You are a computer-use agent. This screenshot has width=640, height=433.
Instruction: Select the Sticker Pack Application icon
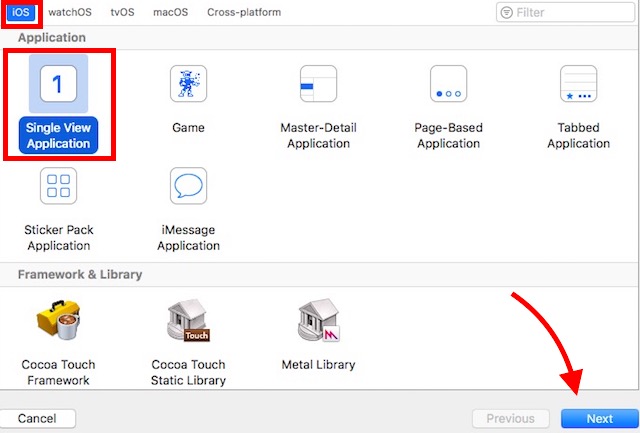tap(58, 186)
